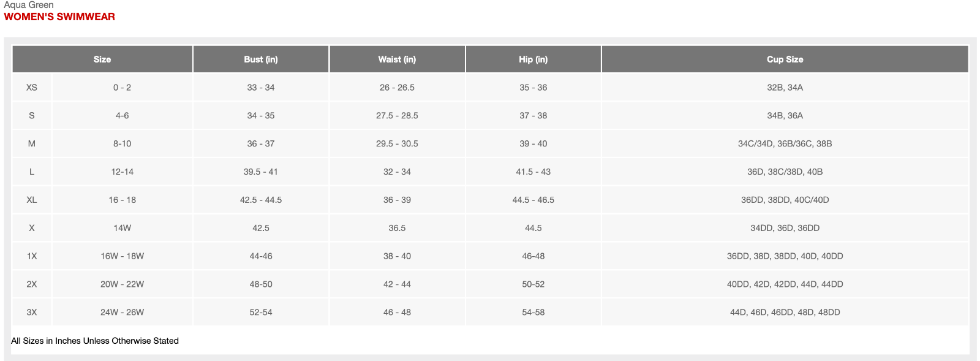This screenshot has height=361, width=980.
Task: Click the Waist (in) column header
Action: click(397, 59)
